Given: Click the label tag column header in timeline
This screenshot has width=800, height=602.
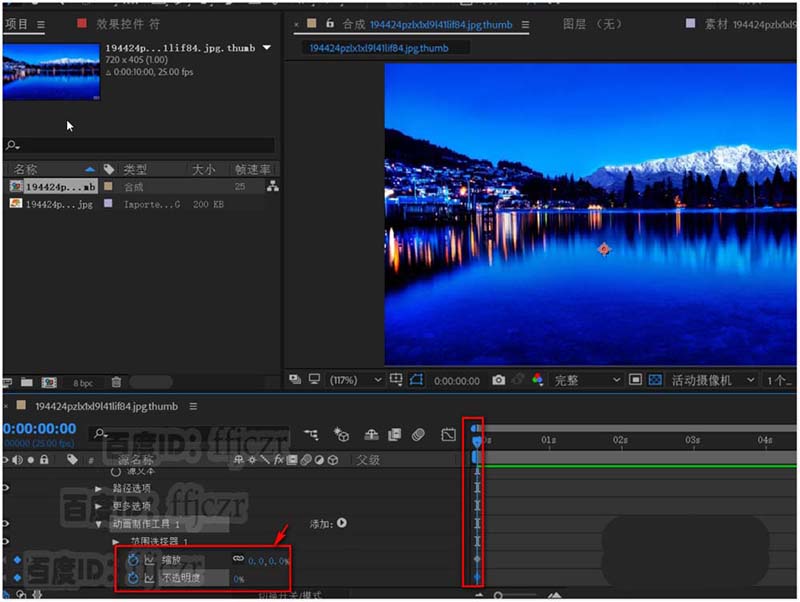Looking at the screenshot, I should (72, 460).
